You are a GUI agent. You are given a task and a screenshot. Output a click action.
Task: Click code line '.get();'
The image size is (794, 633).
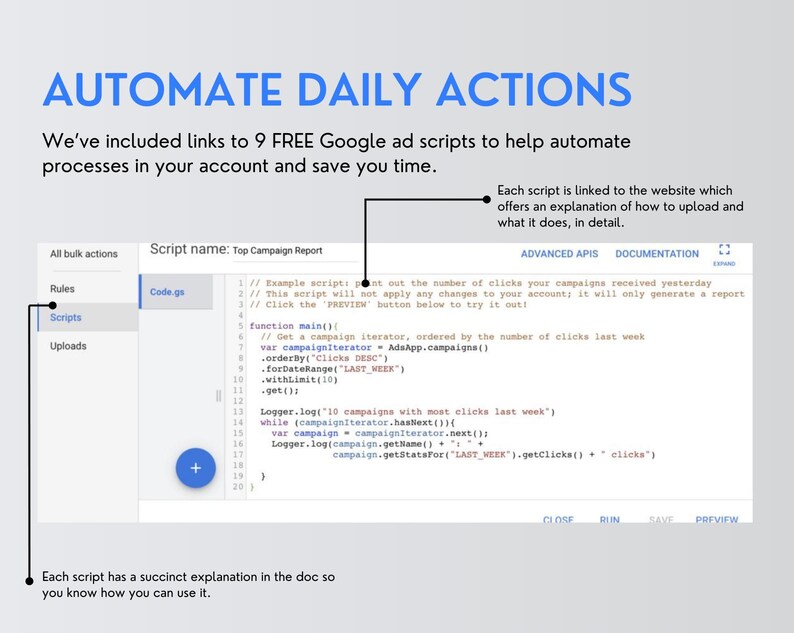pyautogui.click(x=280, y=390)
